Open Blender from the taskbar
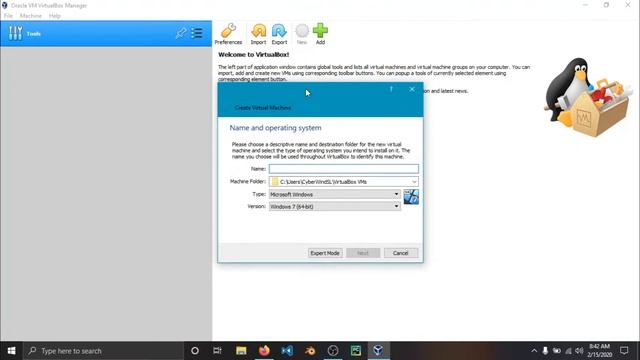This screenshot has height=360, width=640. [310, 351]
